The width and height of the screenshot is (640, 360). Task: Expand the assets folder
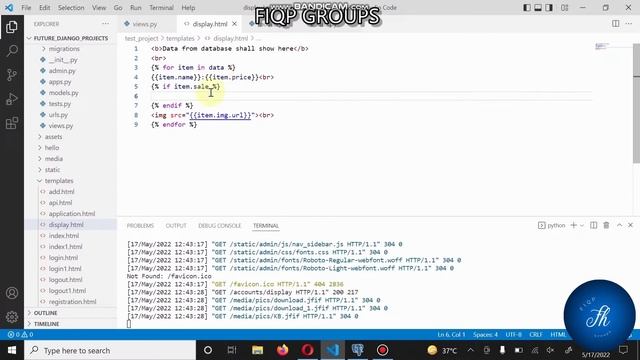point(53,137)
